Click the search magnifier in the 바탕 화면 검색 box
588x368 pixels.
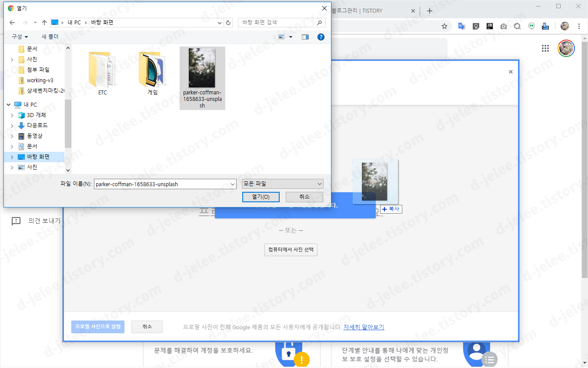click(x=320, y=22)
